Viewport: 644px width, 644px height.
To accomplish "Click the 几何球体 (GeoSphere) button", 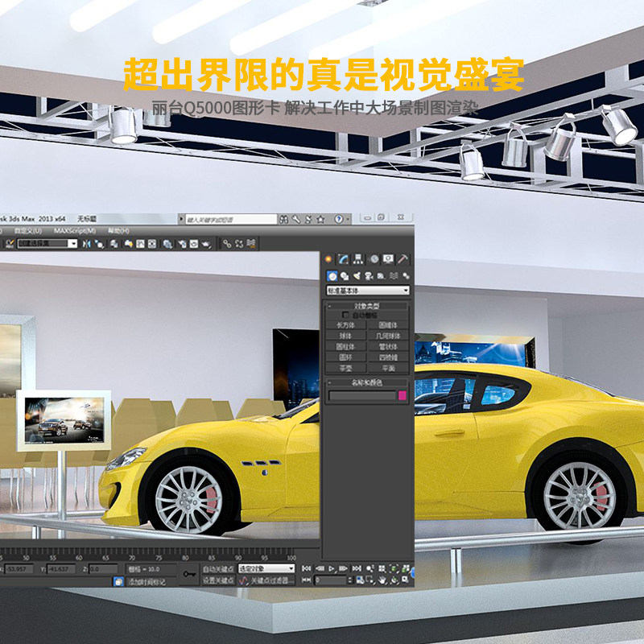I will click(x=388, y=336).
